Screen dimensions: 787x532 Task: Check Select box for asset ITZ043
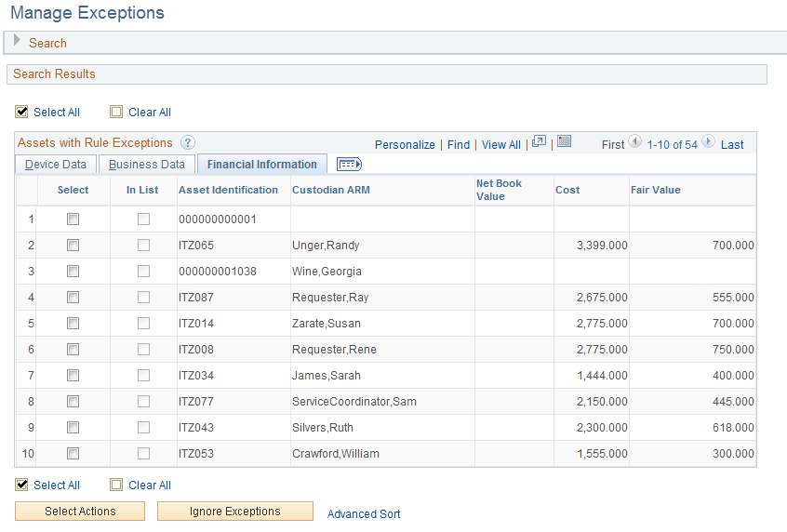(73, 428)
